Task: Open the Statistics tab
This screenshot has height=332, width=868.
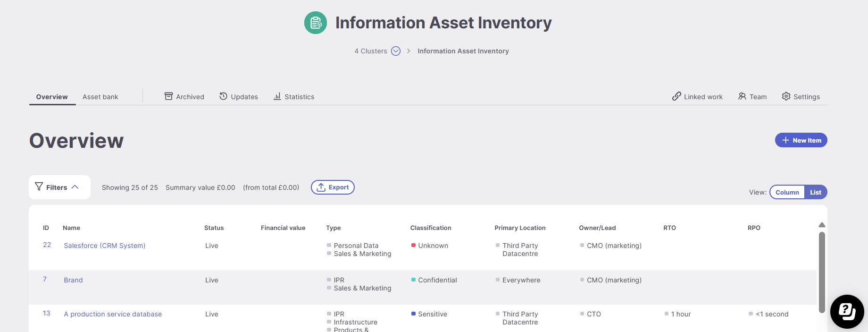Action: [x=294, y=96]
